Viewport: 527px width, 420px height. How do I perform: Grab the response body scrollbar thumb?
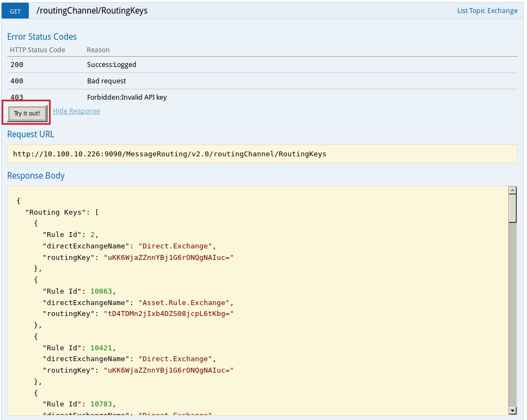pyautogui.click(x=512, y=209)
